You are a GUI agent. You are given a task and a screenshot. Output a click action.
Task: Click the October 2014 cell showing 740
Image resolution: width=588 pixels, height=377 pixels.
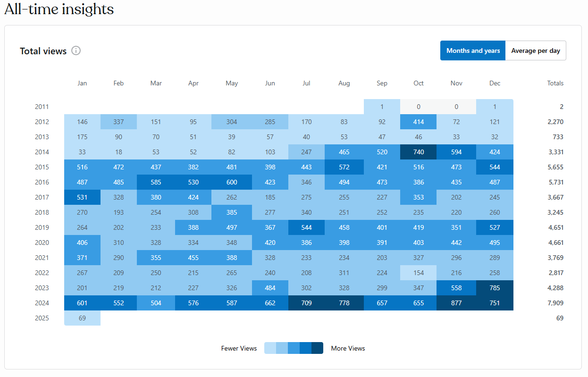(419, 152)
